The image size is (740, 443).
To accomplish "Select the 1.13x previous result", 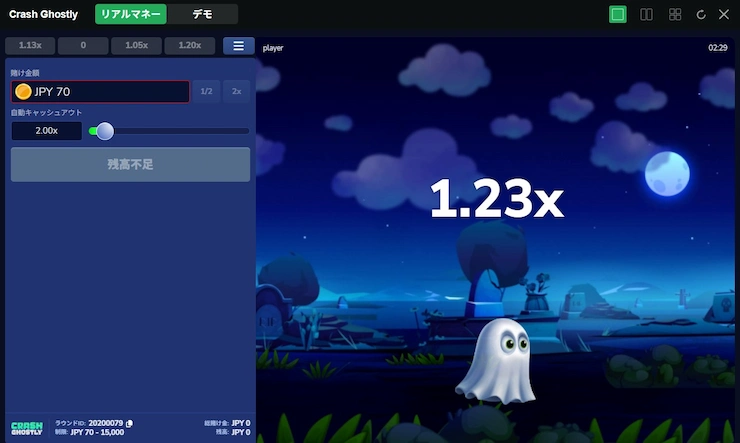I will pos(29,46).
